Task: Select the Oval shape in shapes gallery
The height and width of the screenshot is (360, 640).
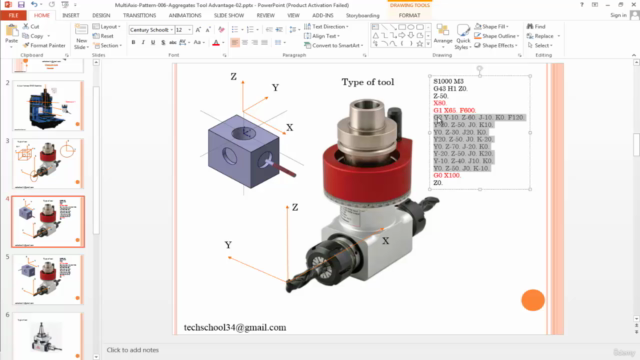Action: point(411,27)
